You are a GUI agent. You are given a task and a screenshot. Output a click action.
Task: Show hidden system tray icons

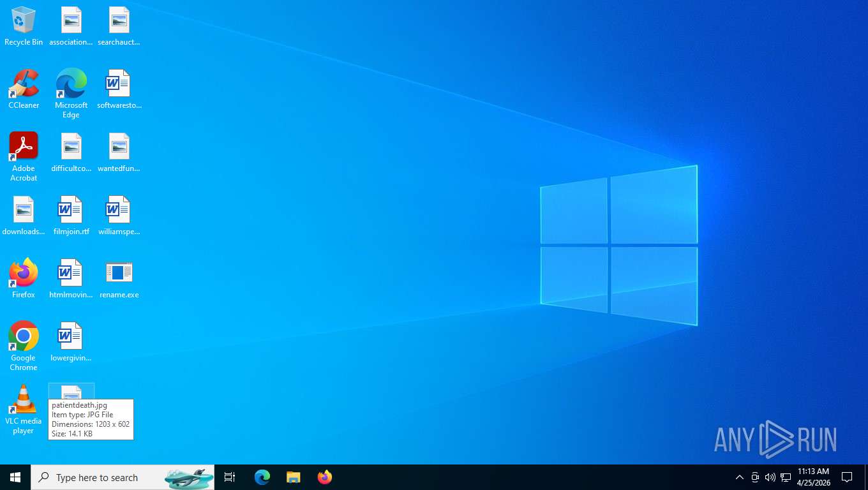739,477
